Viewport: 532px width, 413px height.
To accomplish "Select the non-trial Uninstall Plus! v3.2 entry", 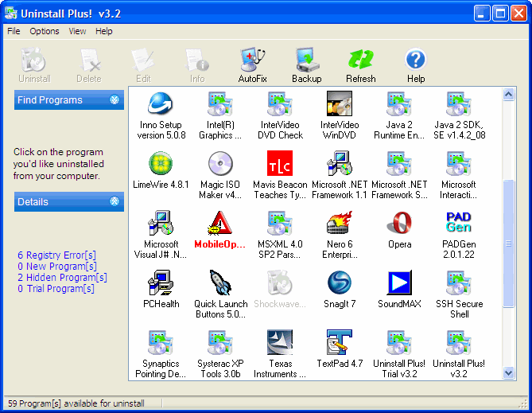I will (x=459, y=354).
